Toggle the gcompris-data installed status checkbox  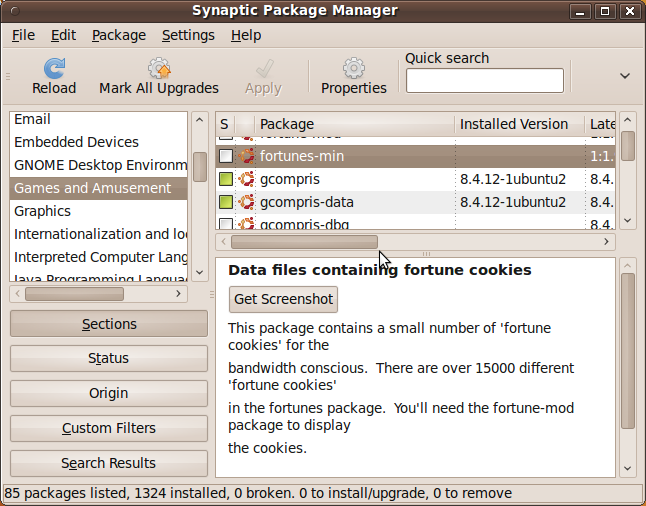[226, 202]
